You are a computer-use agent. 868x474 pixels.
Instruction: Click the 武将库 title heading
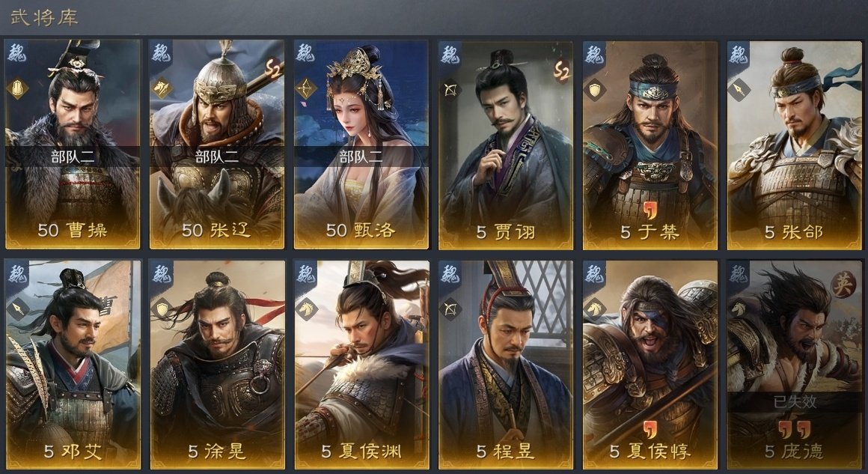coord(44,18)
